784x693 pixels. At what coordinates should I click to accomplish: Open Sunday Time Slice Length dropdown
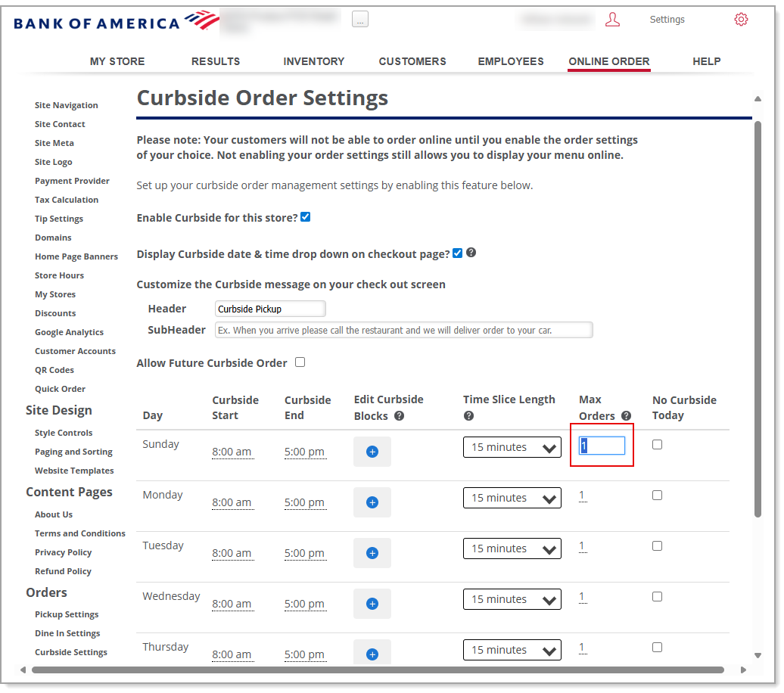[512, 448]
